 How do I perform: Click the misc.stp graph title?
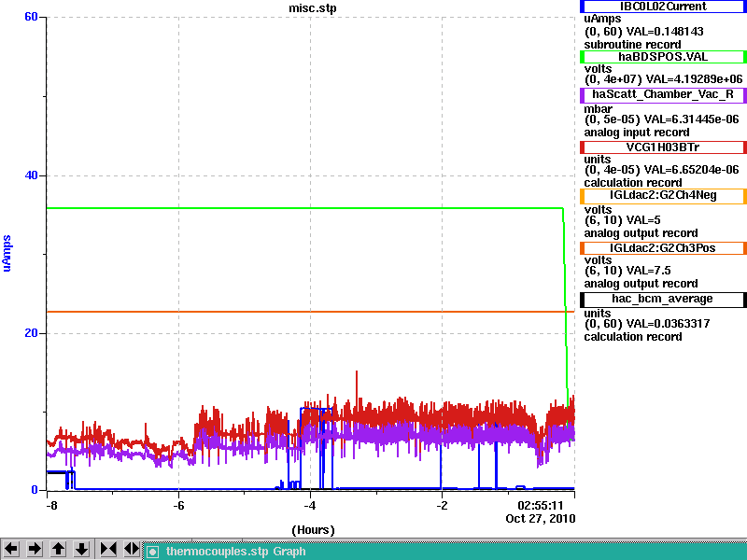point(312,8)
